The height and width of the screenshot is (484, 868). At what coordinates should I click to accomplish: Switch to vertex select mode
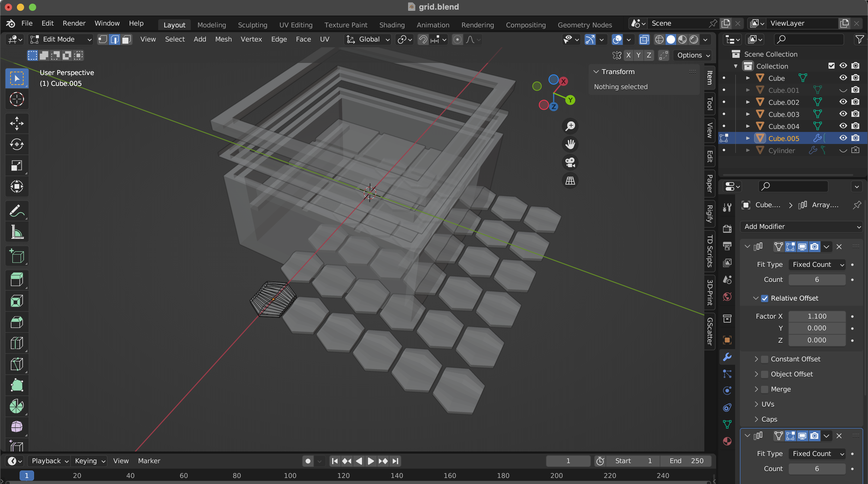[103, 39]
